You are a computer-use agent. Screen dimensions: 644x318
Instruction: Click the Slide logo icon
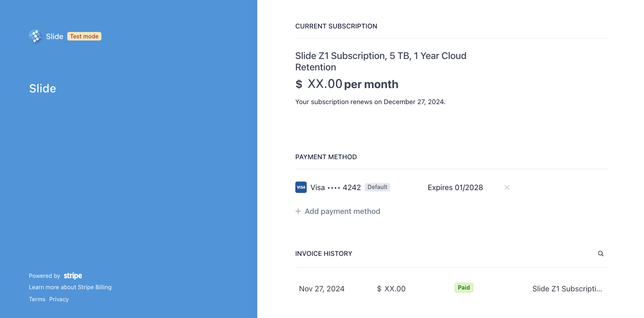pos(36,36)
